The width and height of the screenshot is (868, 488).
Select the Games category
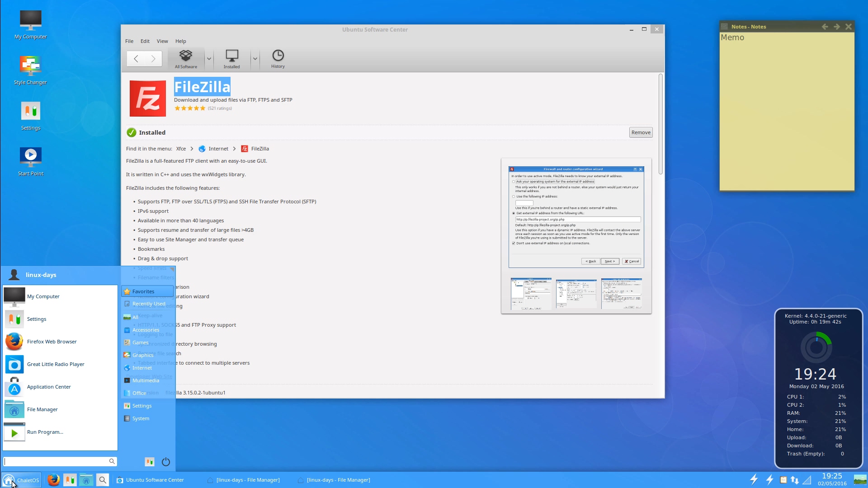pos(147,343)
